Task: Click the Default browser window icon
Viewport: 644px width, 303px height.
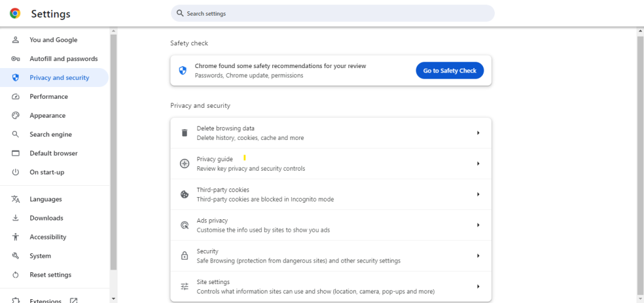Action: 16,153
